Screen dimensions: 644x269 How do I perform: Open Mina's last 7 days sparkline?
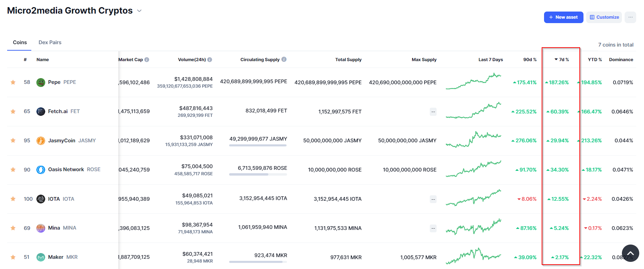473,227
